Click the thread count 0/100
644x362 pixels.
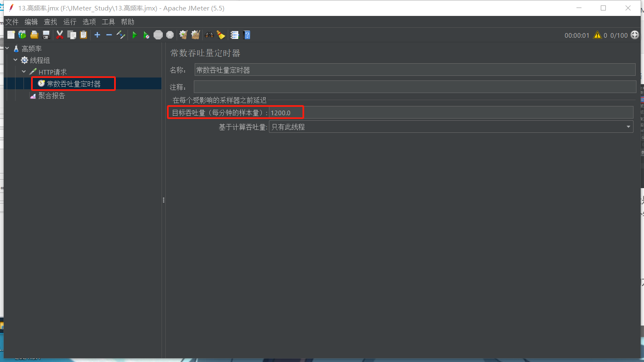coord(619,36)
